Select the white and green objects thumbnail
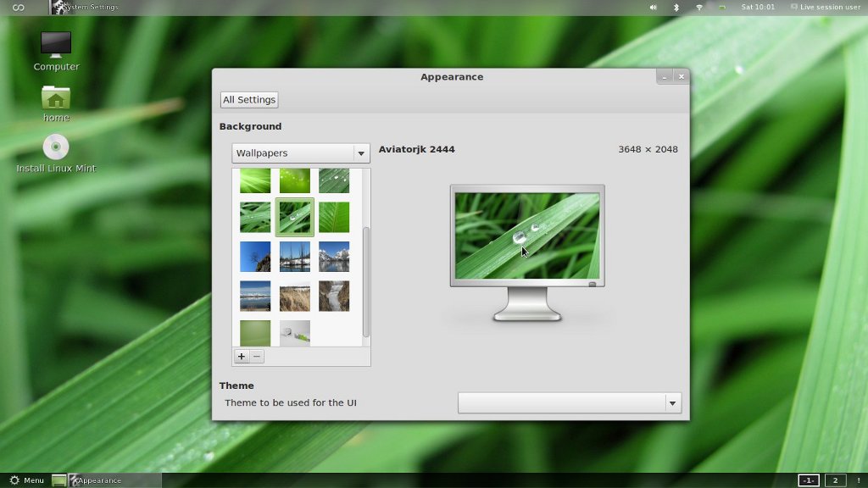Viewport: 868px width, 488px height. pos(294,333)
